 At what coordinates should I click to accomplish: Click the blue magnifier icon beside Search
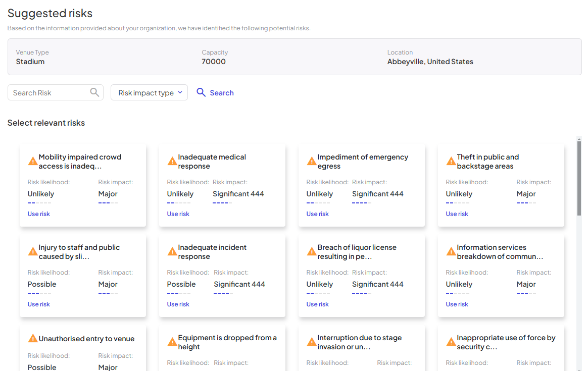point(201,92)
